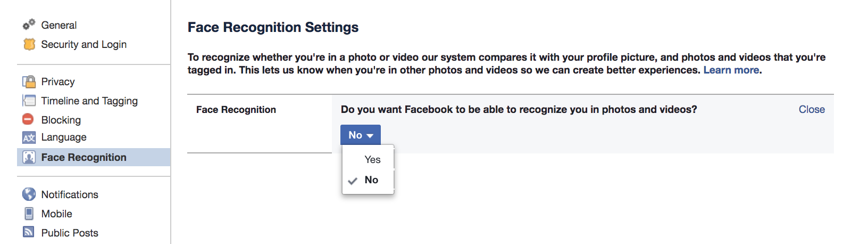Click the Face Recognition sidebar icon
Viewport: 868px width, 244px height.
29,157
